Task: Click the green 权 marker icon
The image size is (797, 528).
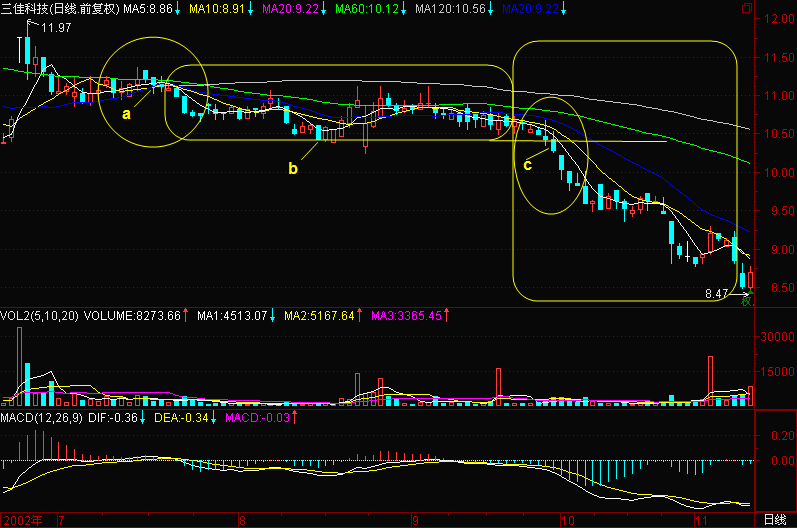Action: click(x=747, y=300)
